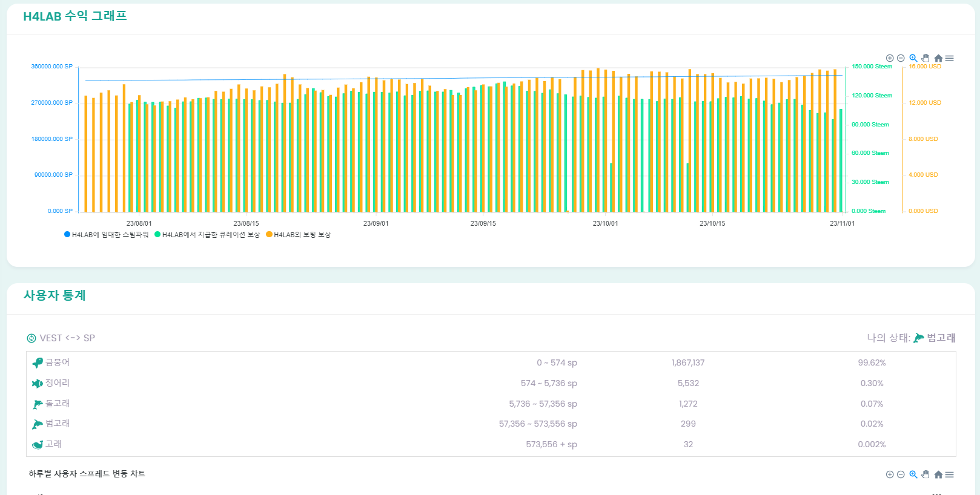
Task: Open the revenue chart hamburger export menu
Action: point(949,58)
